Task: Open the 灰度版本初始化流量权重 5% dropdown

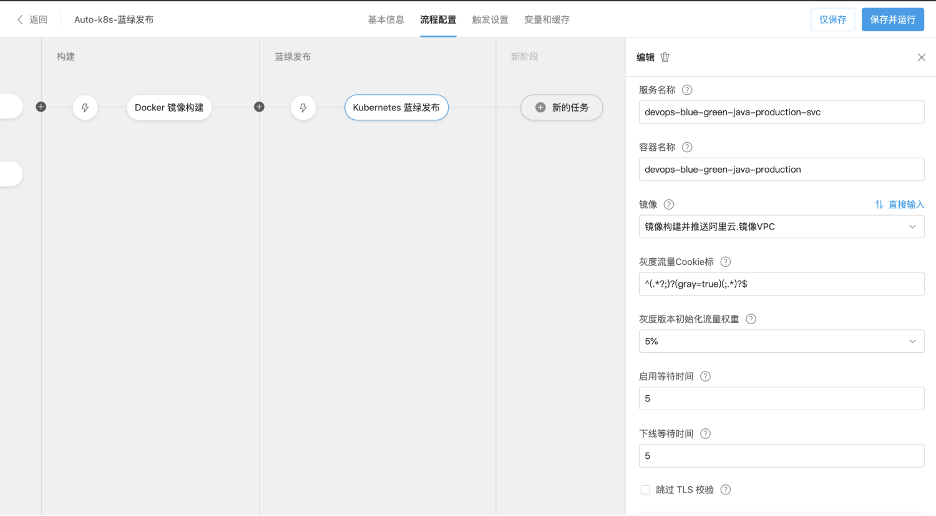Action: coord(781,342)
